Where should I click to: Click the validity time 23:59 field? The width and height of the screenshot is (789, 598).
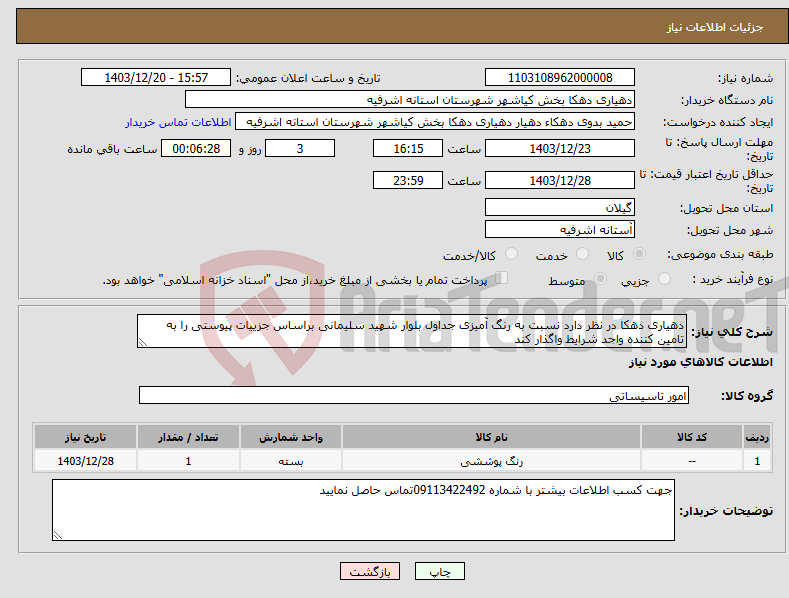[408, 180]
